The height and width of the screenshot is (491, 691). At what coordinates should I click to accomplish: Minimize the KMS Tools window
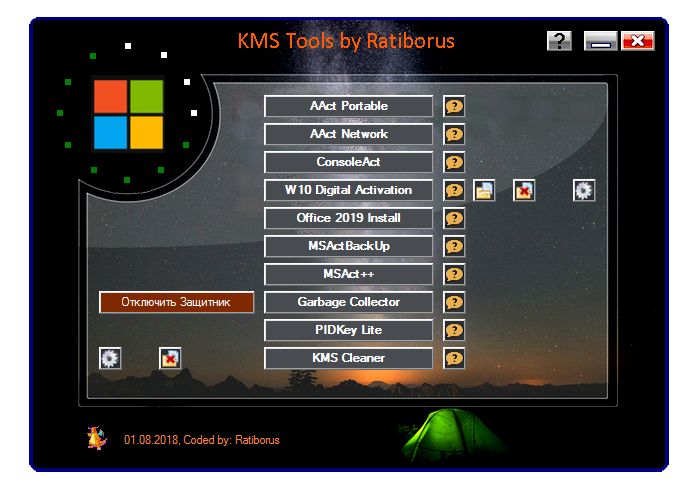tap(600, 41)
